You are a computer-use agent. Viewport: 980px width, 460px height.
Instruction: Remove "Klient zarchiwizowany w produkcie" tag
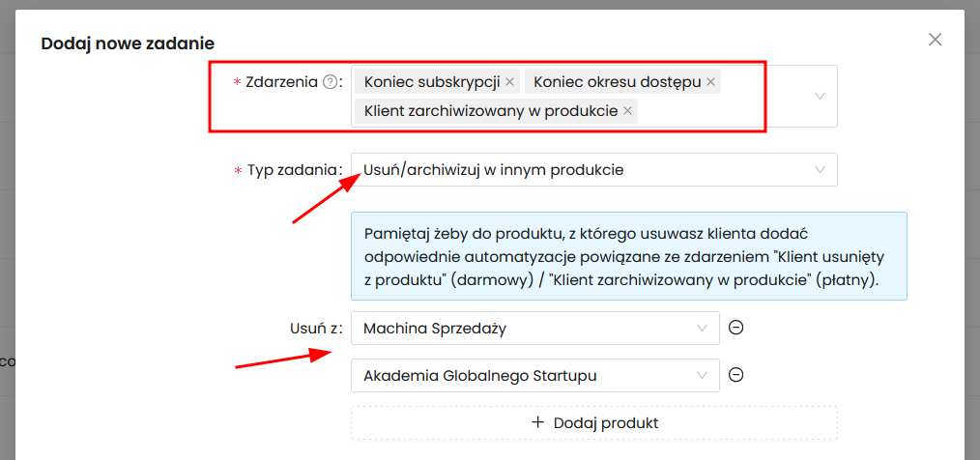628,111
